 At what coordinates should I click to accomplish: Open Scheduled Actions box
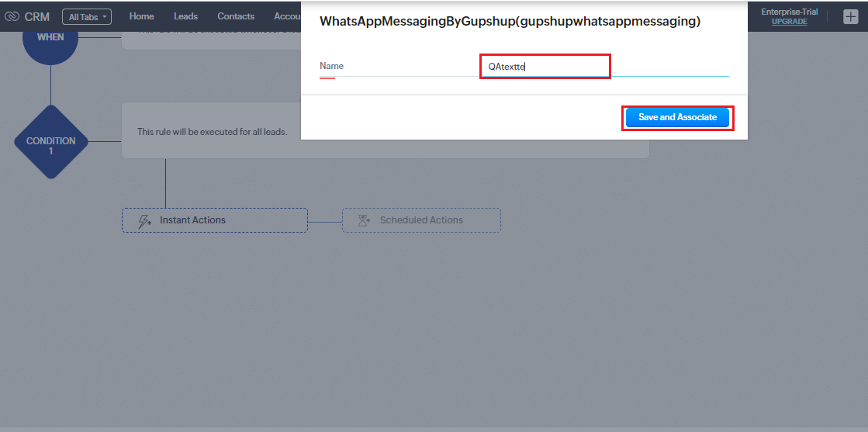coord(421,219)
